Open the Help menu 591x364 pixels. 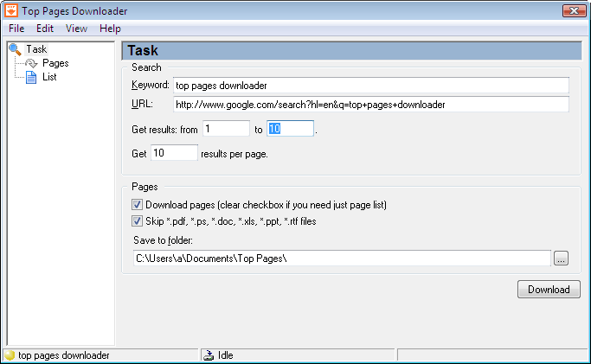click(x=110, y=29)
